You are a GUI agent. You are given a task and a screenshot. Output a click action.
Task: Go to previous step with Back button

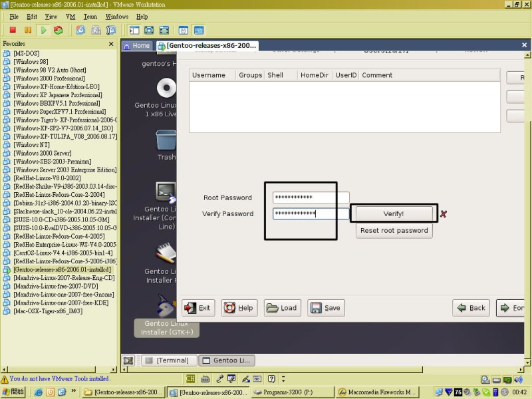pyautogui.click(x=471, y=308)
